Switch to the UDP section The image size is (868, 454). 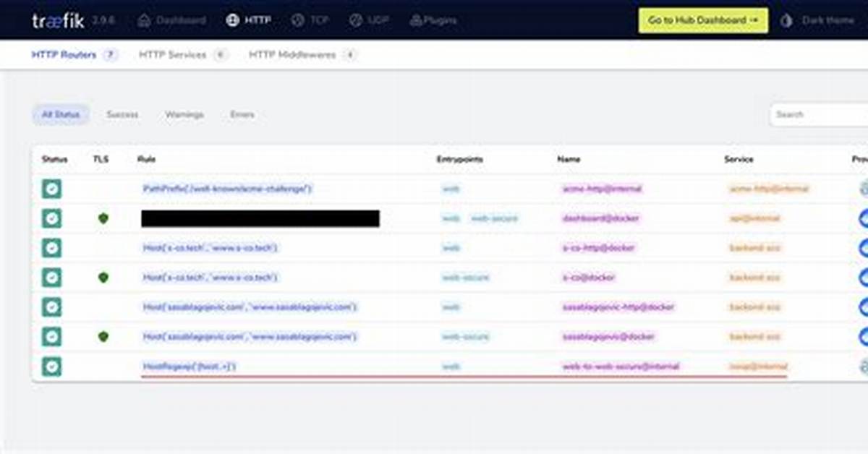(x=369, y=20)
